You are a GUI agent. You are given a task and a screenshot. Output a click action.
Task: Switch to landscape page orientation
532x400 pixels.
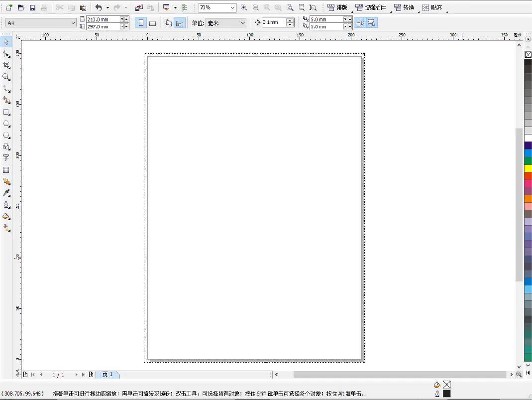tap(153, 23)
